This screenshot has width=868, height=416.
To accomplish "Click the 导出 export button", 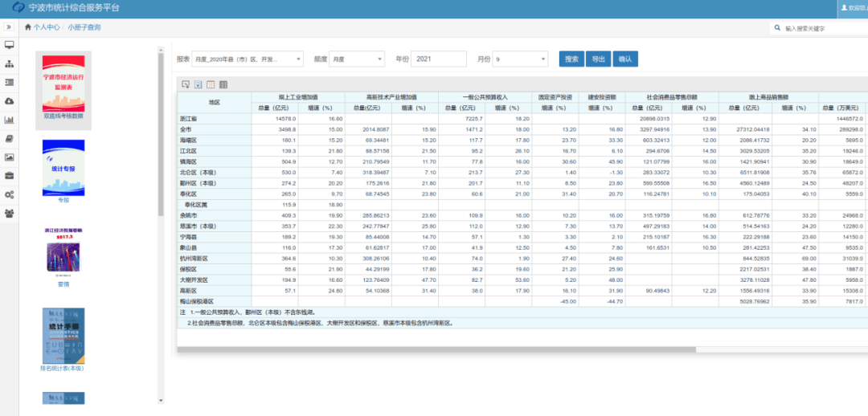I will (x=598, y=59).
